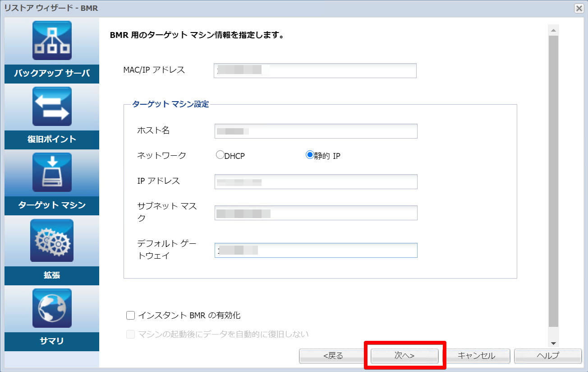
Task: Click the scrollbar up arrow
Action: click(x=554, y=30)
